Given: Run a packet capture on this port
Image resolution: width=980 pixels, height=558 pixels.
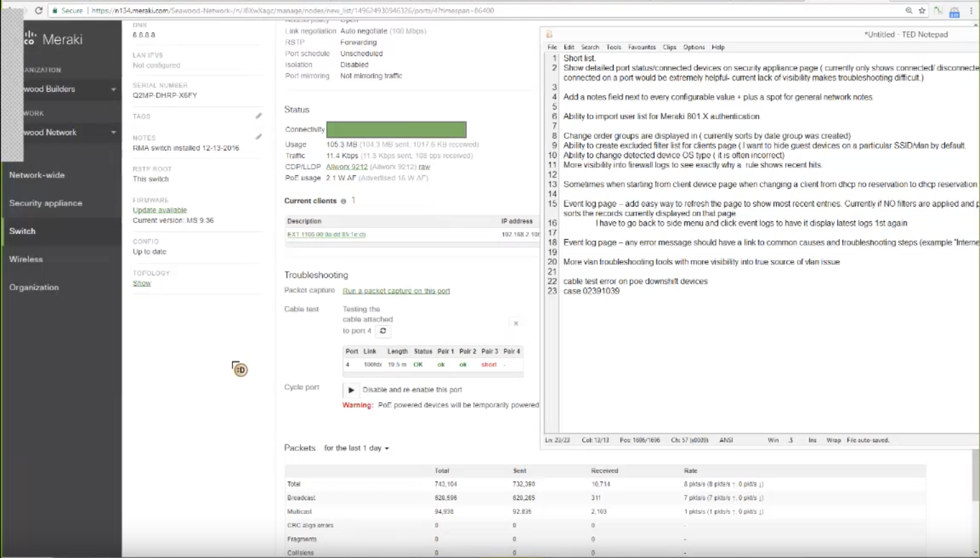Looking at the screenshot, I should tap(396, 291).
